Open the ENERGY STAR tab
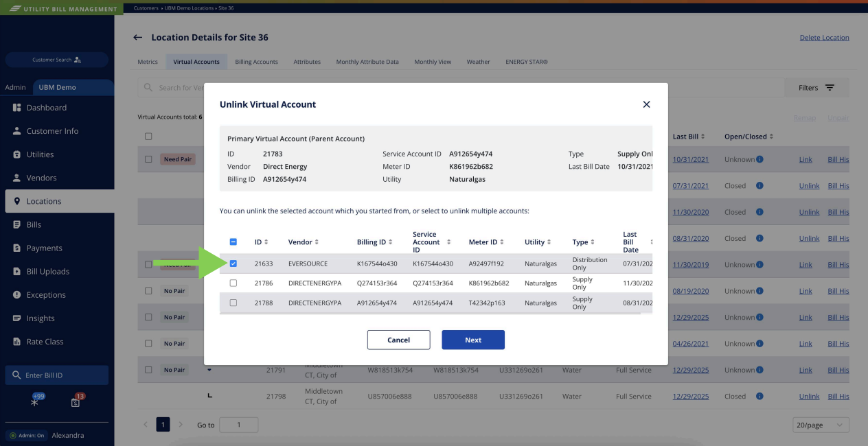Screen dimensions: 868x446 (527, 62)
